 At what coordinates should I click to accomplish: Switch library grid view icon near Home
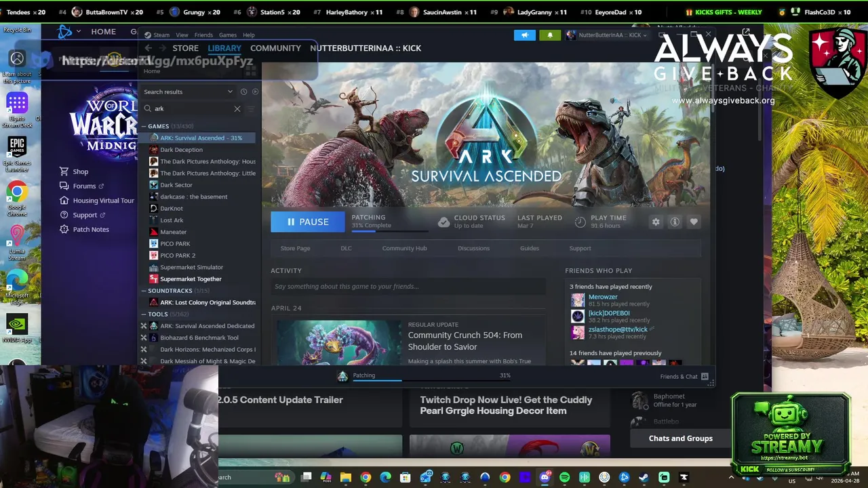click(250, 70)
